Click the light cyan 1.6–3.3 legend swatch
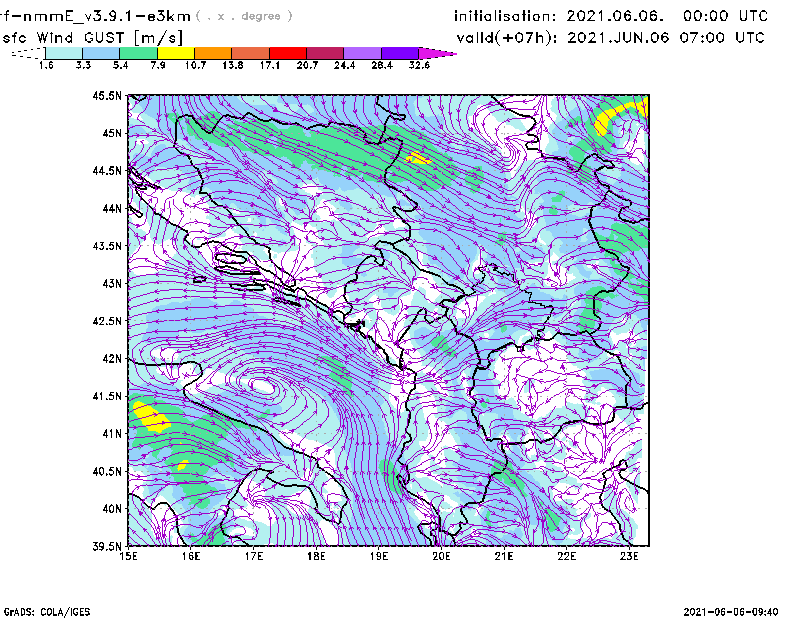The width and height of the screenshot is (800, 618). [64, 53]
